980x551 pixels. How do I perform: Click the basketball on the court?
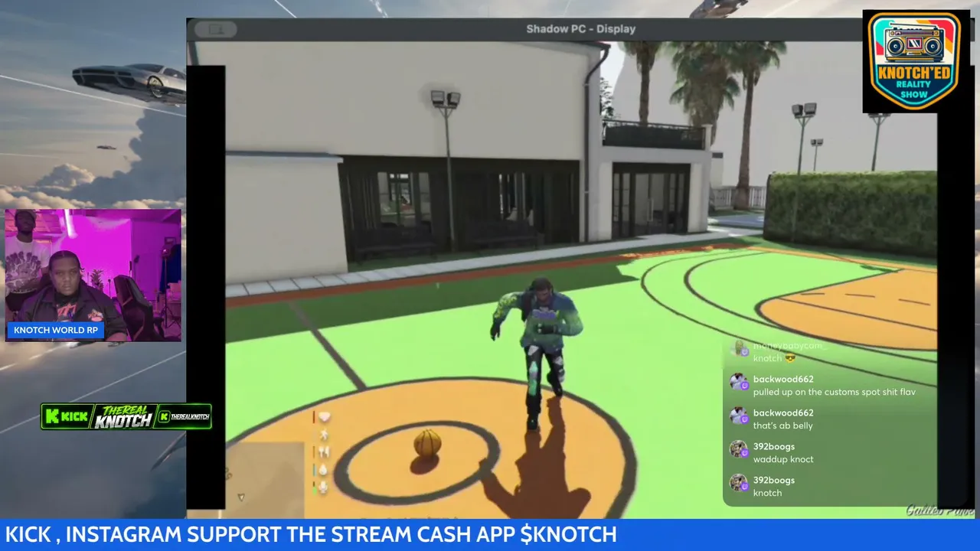pos(427,443)
